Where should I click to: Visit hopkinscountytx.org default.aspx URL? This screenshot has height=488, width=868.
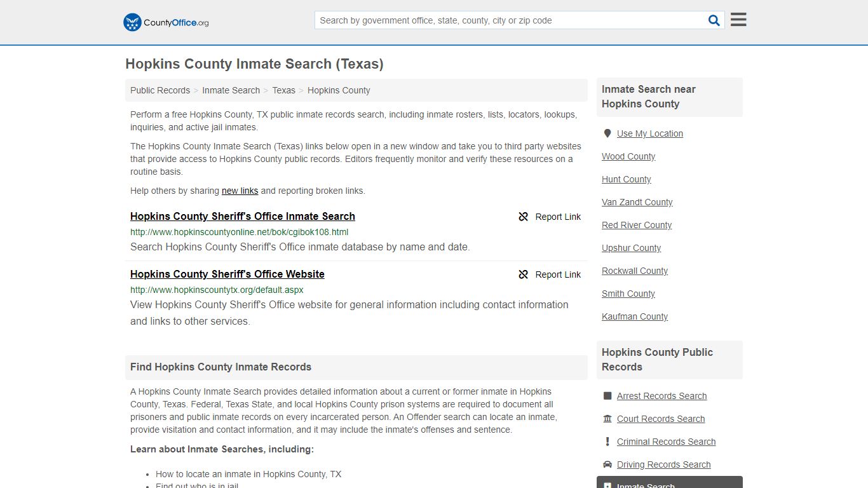tap(217, 290)
